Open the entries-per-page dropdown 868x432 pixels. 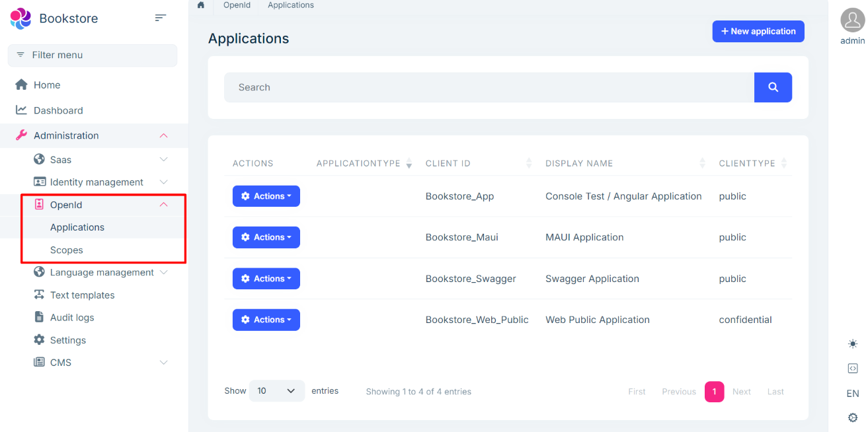tap(276, 391)
